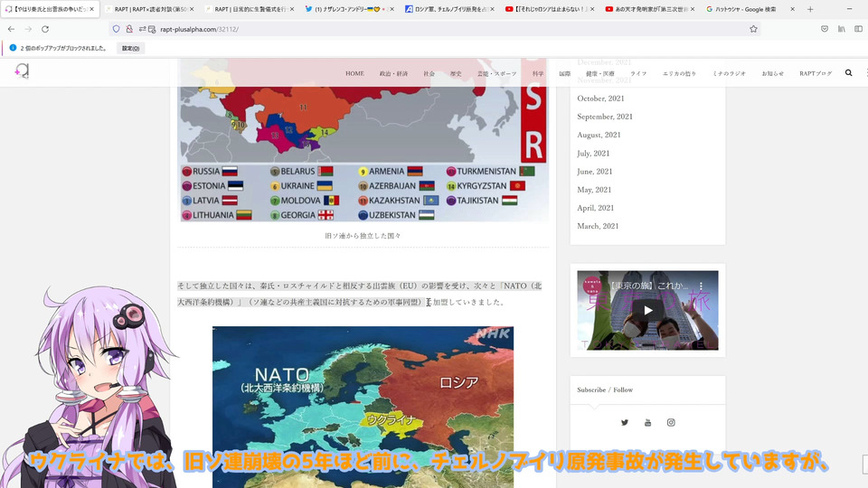Open the 政治・経済 navigation item
868x488 pixels.
[393, 73]
